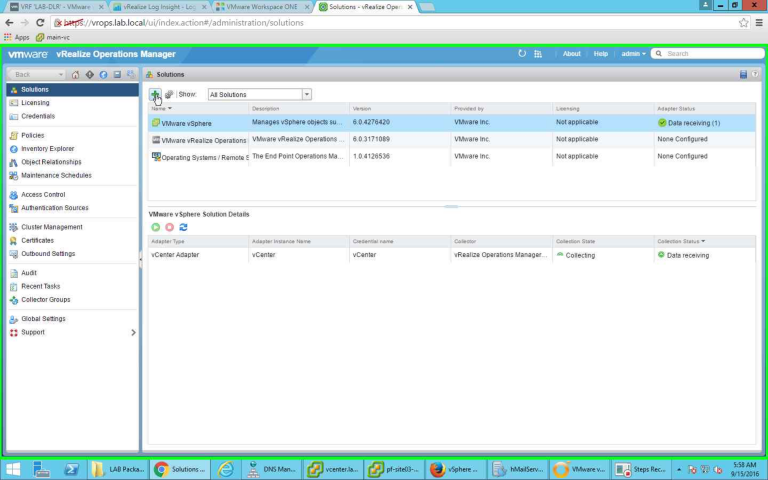Open the Help link in header
Viewport: 768px width, 480px height.
[x=600, y=54]
